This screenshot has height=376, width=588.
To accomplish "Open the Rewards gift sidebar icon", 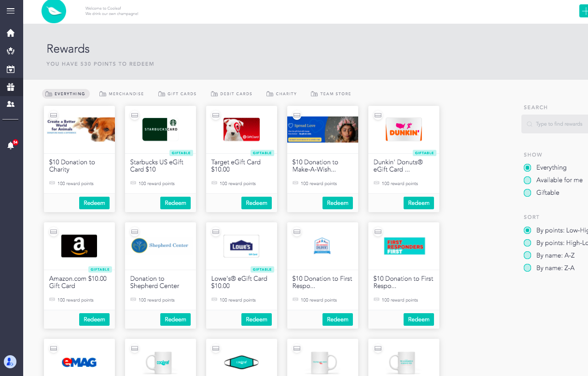I will coord(11,87).
